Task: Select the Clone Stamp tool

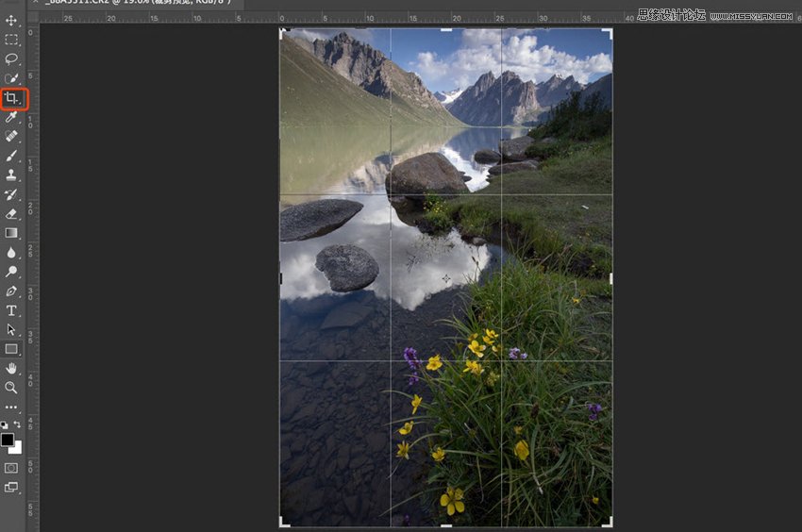Action: [x=11, y=175]
